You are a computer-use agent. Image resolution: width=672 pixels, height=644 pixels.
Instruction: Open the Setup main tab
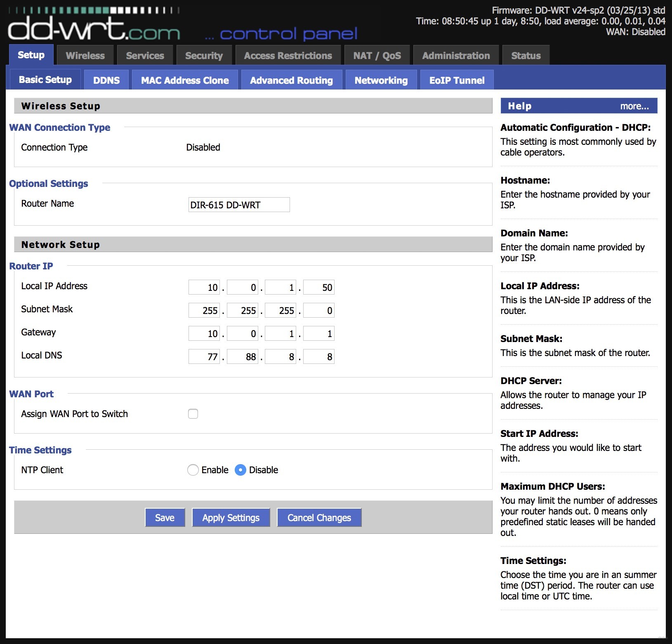click(x=31, y=55)
